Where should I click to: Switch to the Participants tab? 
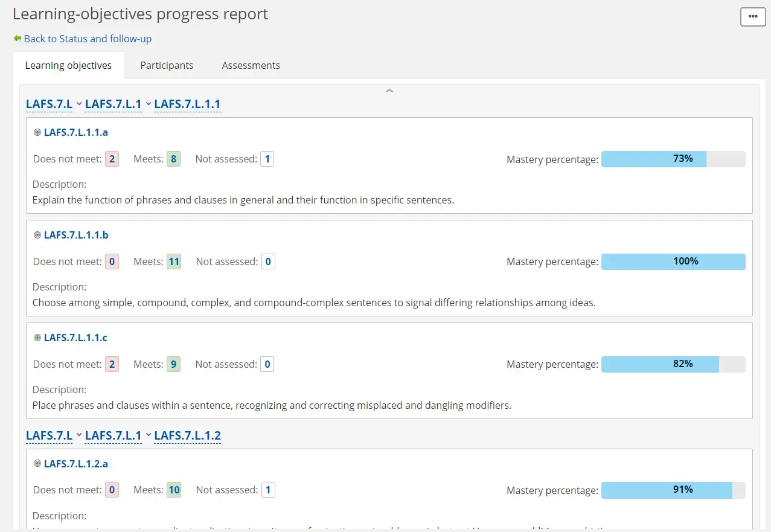tap(167, 65)
